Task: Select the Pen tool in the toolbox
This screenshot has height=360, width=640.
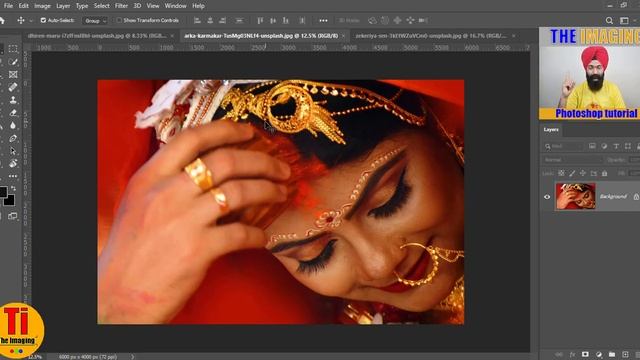Action: [x=13, y=138]
